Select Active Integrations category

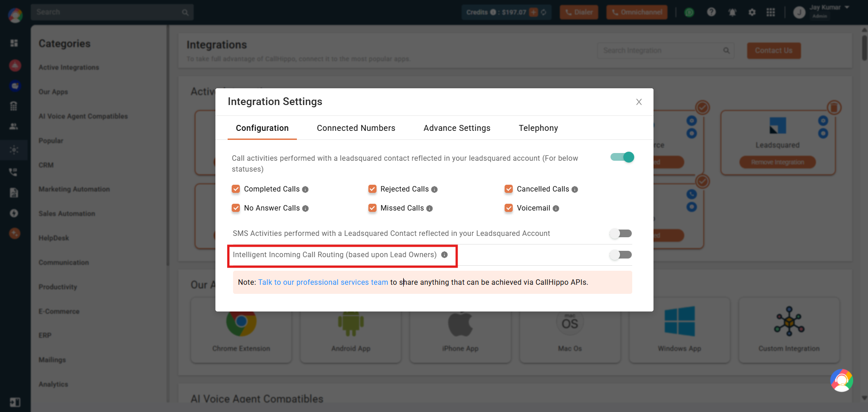coord(69,67)
